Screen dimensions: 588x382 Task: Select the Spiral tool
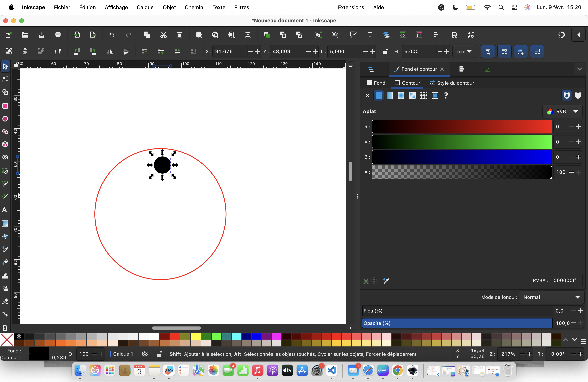[x=5, y=157]
